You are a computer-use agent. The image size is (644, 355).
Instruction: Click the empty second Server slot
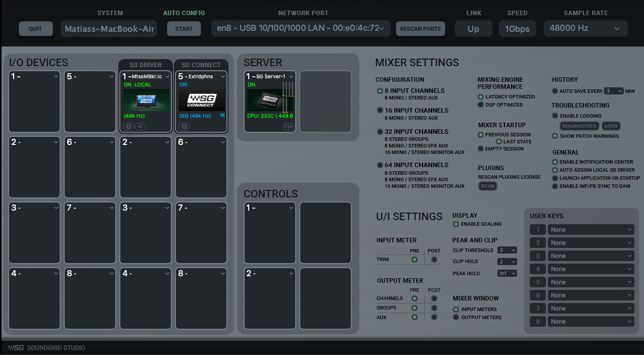[x=326, y=102]
